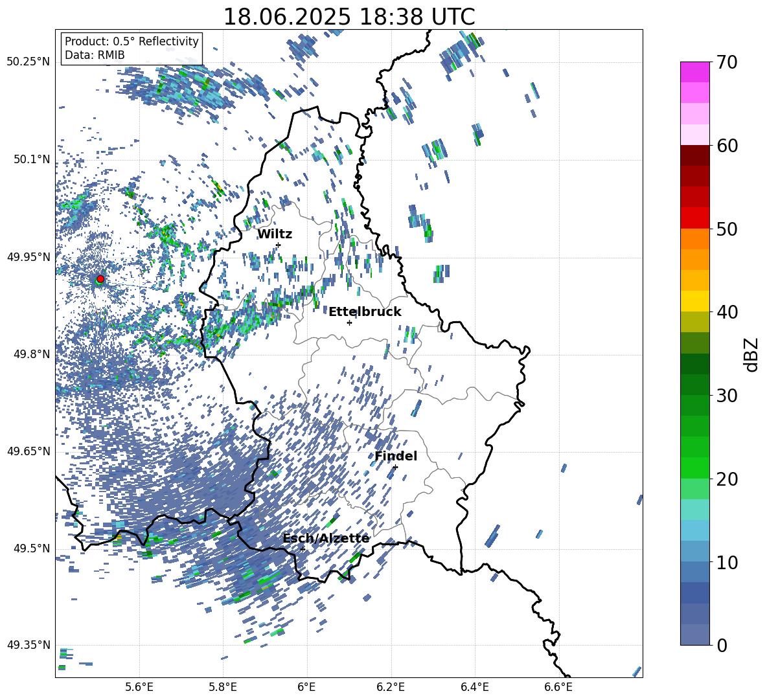Click the colorbar tick label 70
This screenshot has width=767, height=700.
pyautogui.click(x=727, y=63)
